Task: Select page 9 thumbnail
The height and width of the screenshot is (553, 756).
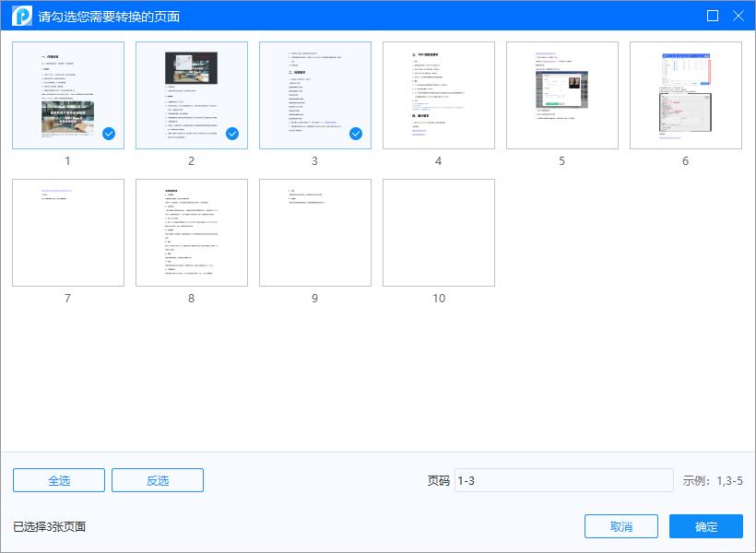Action: pyautogui.click(x=315, y=233)
